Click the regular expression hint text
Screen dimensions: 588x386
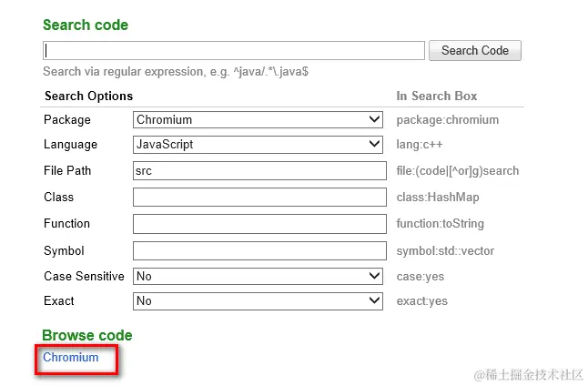(176, 71)
